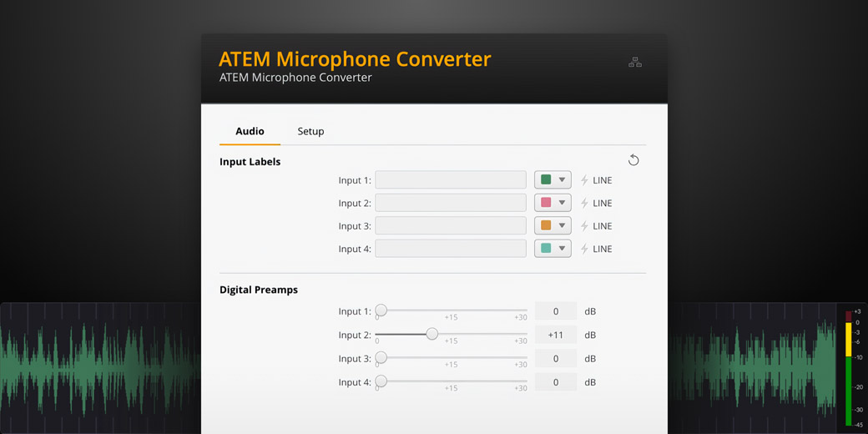Click the lightning bolt icon for Input 2
The height and width of the screenshot is (434, 868).
click(584, 203)
